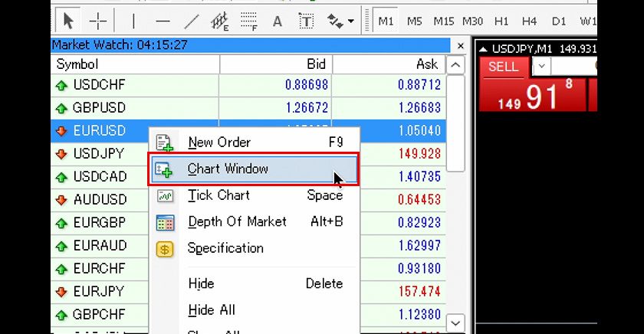
Task: Open the volume dropdown beside SELL
Action: [541, 67]
